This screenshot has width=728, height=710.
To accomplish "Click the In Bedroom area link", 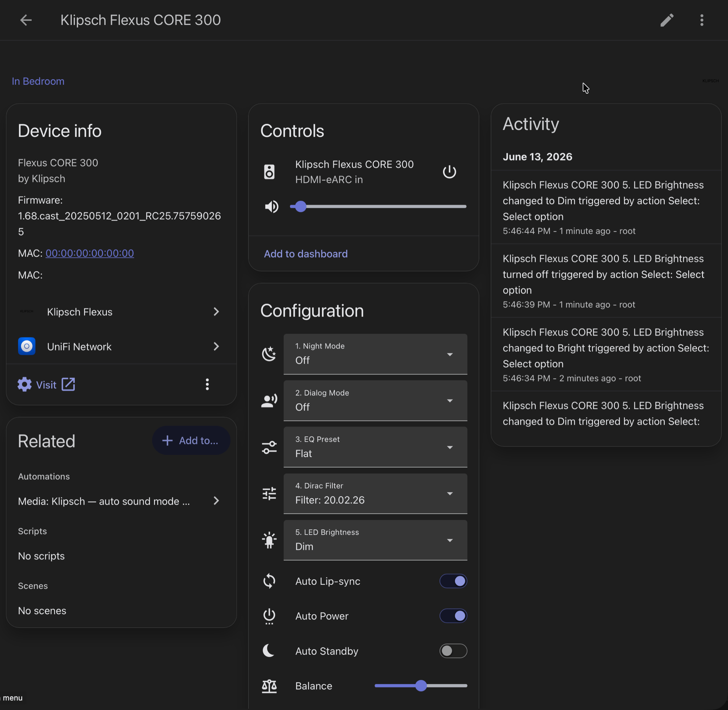I will pyautogui.click(x=38, y=81).
